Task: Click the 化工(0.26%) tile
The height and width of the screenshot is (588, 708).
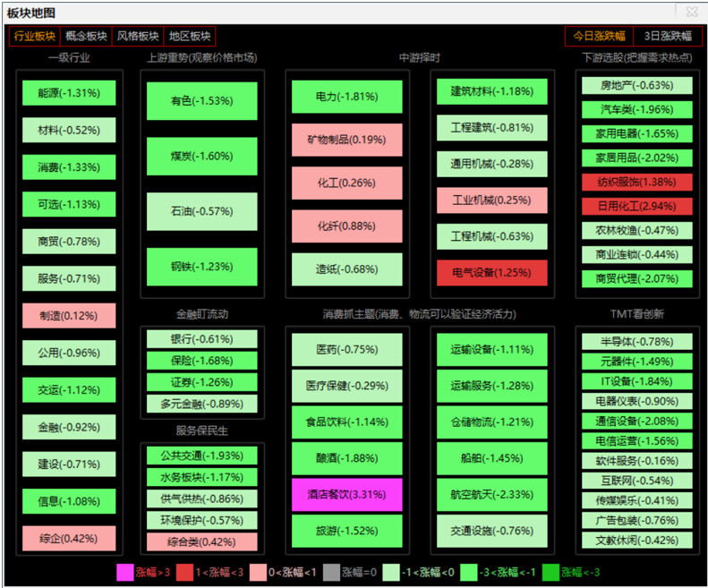Action: (x=346, y=183)
